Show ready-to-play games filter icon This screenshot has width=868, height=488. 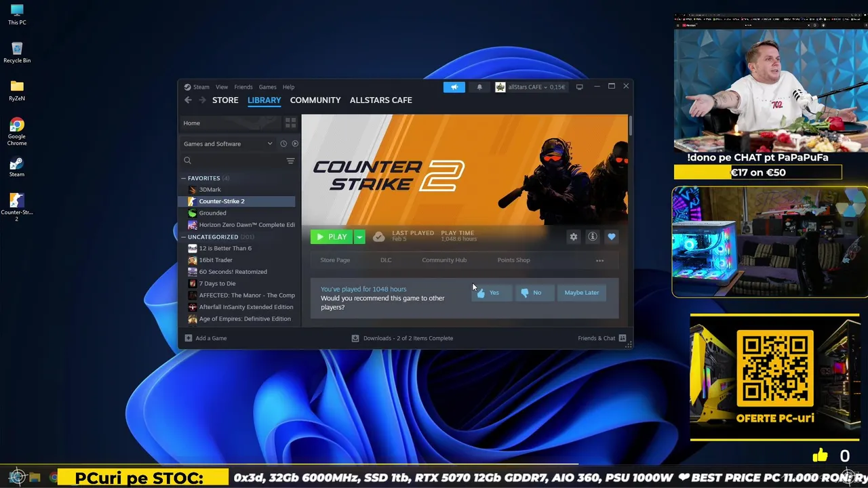(x=294, y=144)
